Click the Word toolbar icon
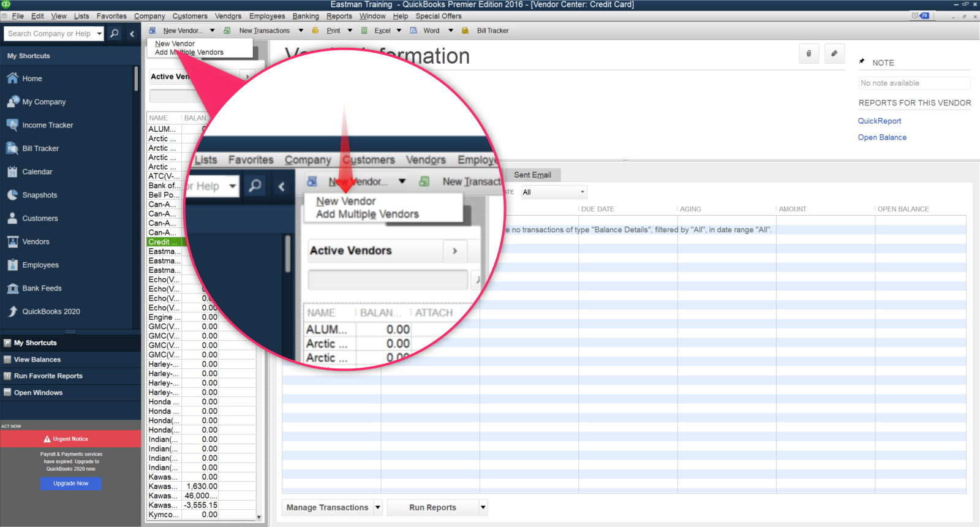 coord(413,31)
